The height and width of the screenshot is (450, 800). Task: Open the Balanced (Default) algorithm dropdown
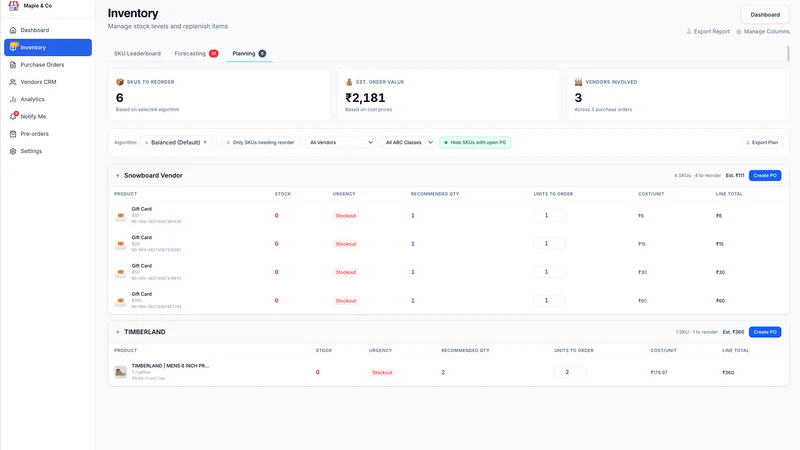tap(176, 142)
